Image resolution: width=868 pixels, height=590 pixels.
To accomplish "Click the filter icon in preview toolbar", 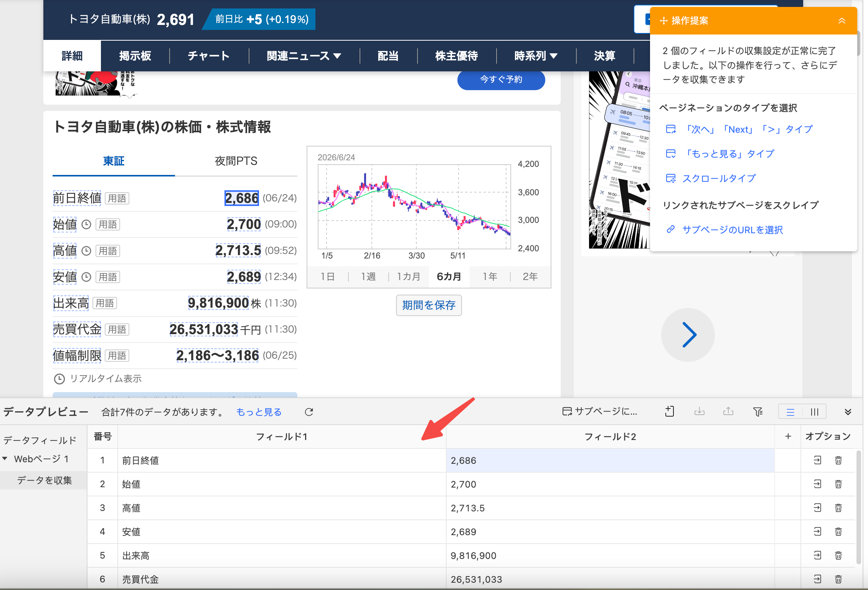I will coord(758,412).
